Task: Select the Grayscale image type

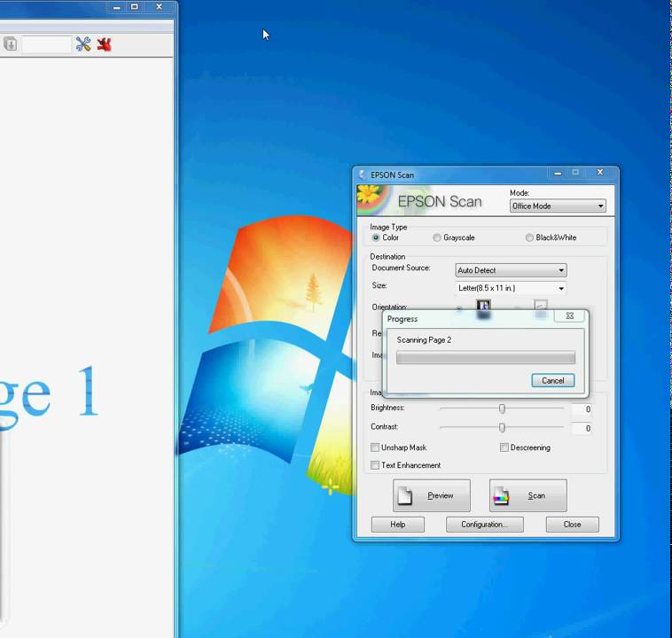Action: click(437, 237)
